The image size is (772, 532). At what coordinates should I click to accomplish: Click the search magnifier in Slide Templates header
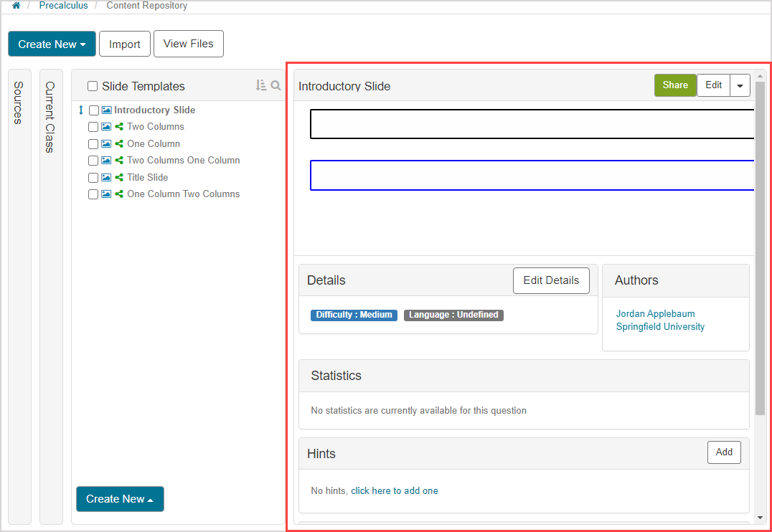(276, 85)
